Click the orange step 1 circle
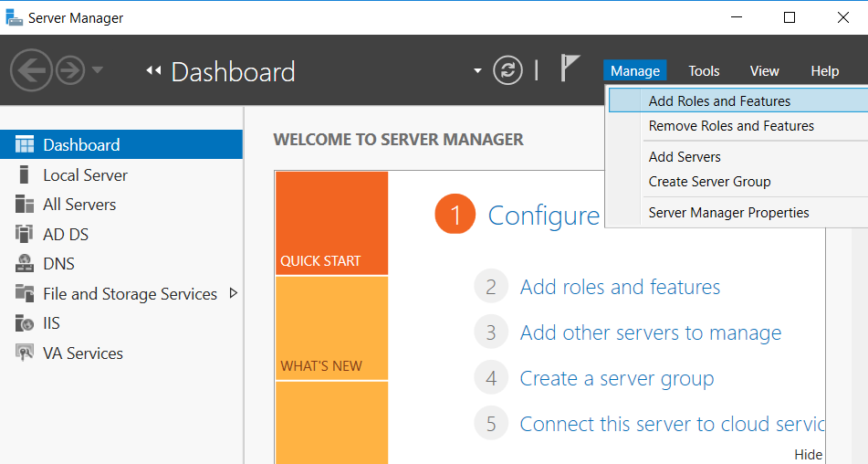This screenshot has width=868, height=464. click(455, 214)
